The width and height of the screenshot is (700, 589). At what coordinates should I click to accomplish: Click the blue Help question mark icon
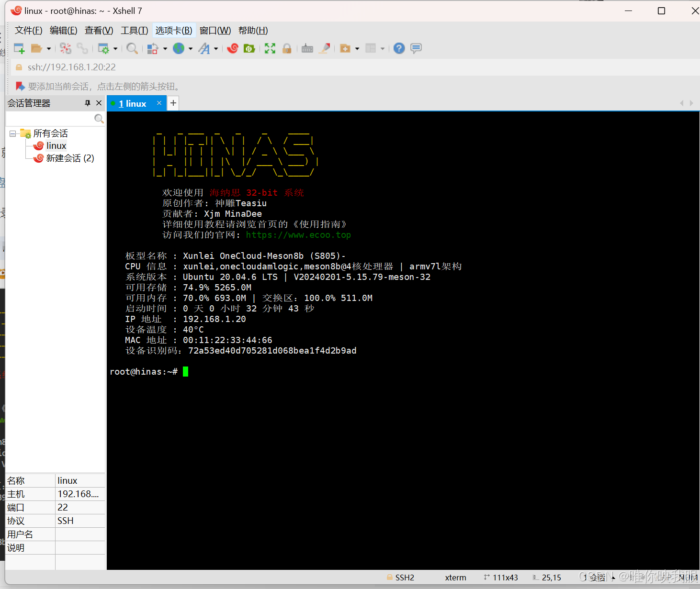(x=399, y=48)
